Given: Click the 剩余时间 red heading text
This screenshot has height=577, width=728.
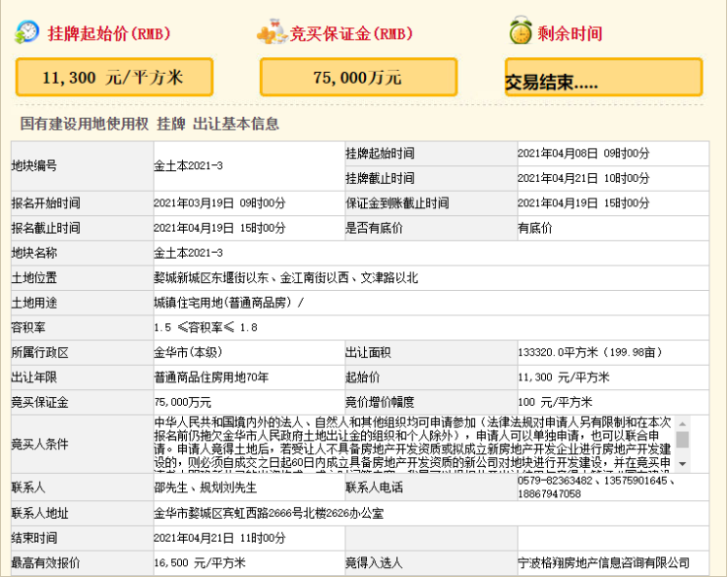Looking at the screenshot, I should click(570, 33).
